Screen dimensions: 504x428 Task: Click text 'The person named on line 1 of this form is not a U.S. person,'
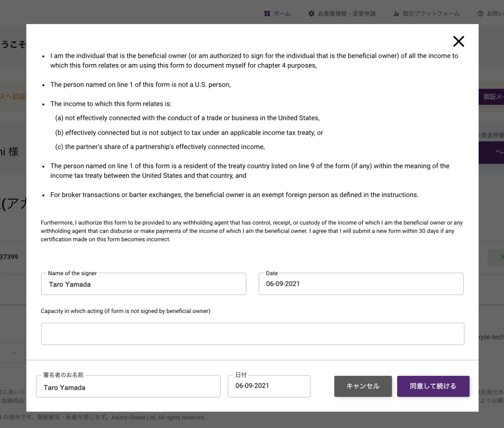(x=140, y=84)
